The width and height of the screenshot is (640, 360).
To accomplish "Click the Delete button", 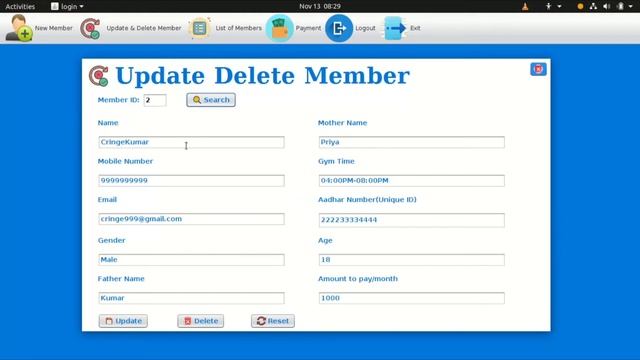I will click(x=200, y=321).
